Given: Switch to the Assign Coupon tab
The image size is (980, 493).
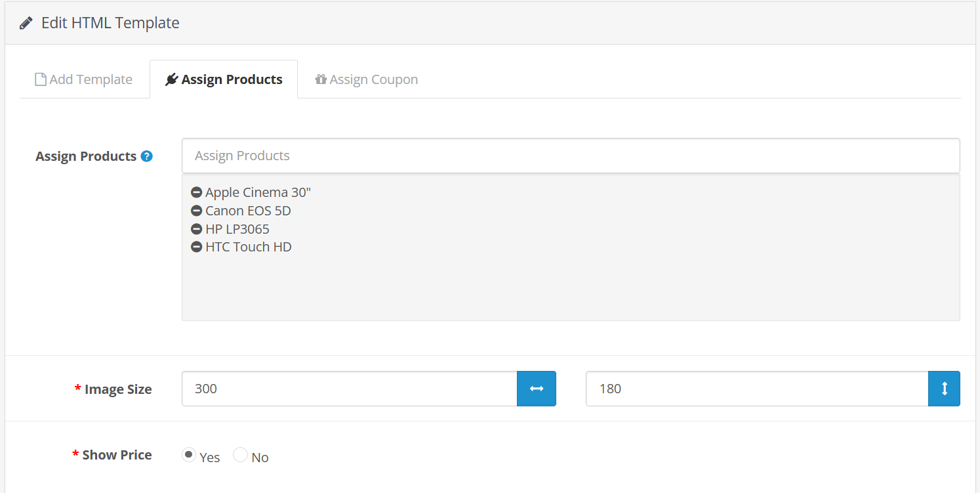Looking at the screenshot, I should 366,79.
